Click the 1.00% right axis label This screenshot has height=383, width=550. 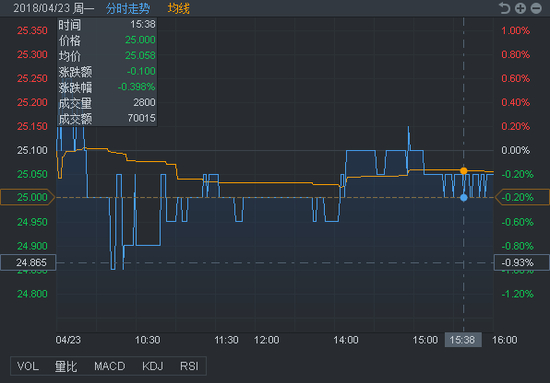pos(516,31)
